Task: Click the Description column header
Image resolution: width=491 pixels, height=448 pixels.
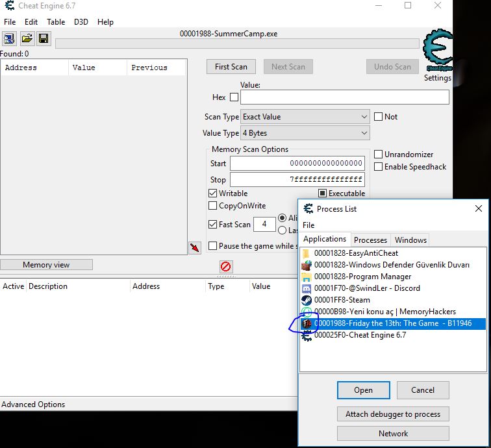Action: pyautogui.click(x=79, y=286)
